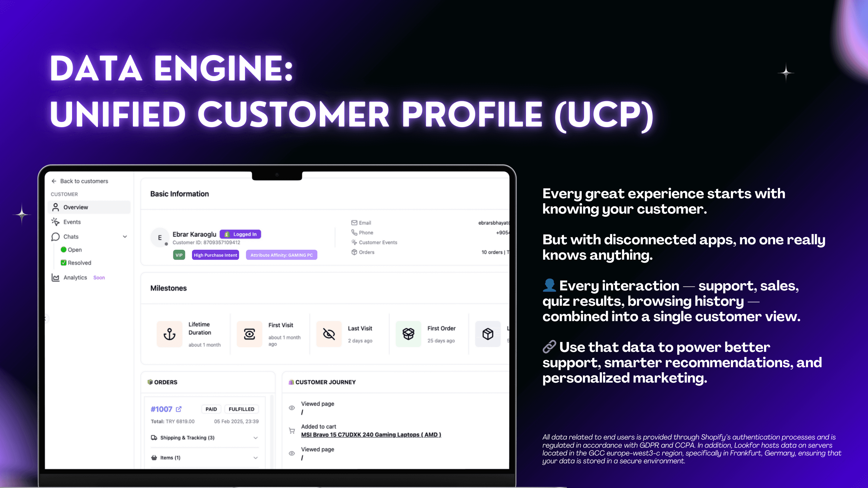Select Customer Journey section tab

point(325,382)
